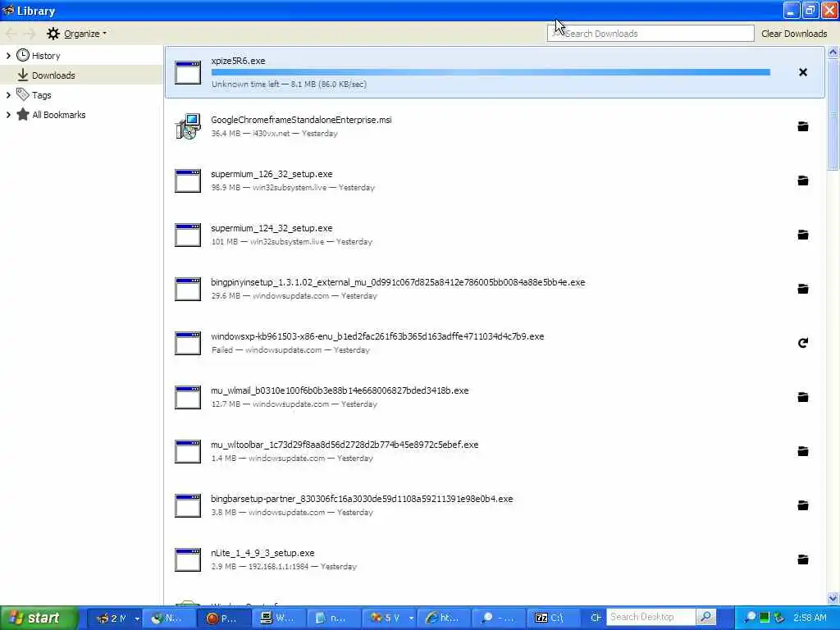This screenshot has width=840, height=630.
Task: Select the windowsxp-kb961503-x86-enu file name
Action: pos(377,336)
